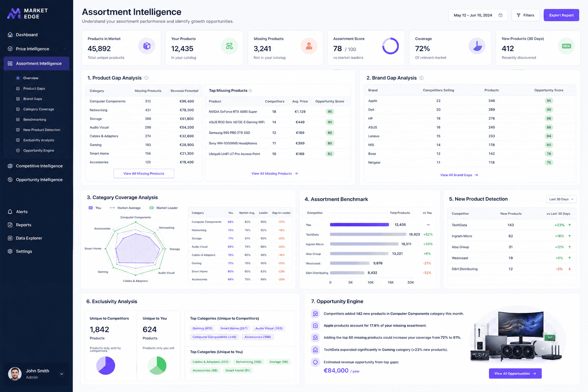Click NVIDIA GeForce RTX 4080 Super row
Viewport: 588px width, 392px height.
pyautogui.click(x=278, y=112)
